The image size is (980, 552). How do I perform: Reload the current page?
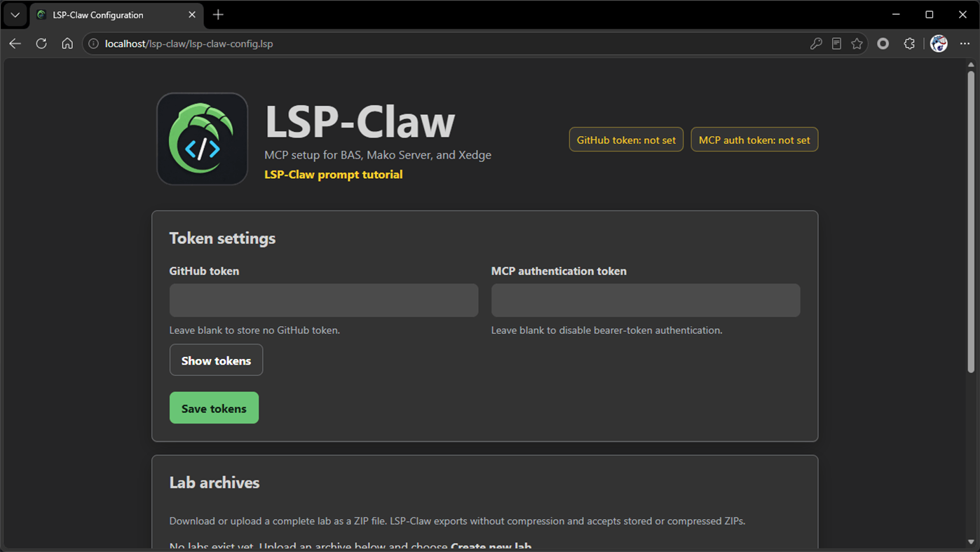[41, 43]
